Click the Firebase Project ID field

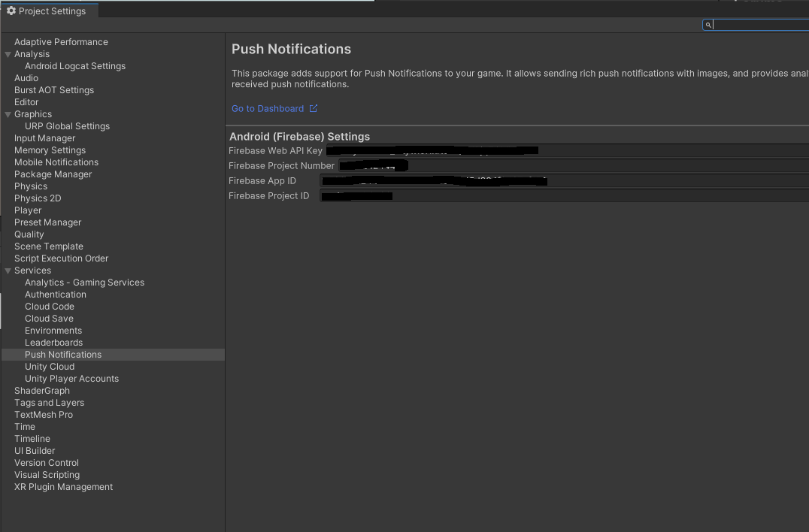tap(565, 195)
